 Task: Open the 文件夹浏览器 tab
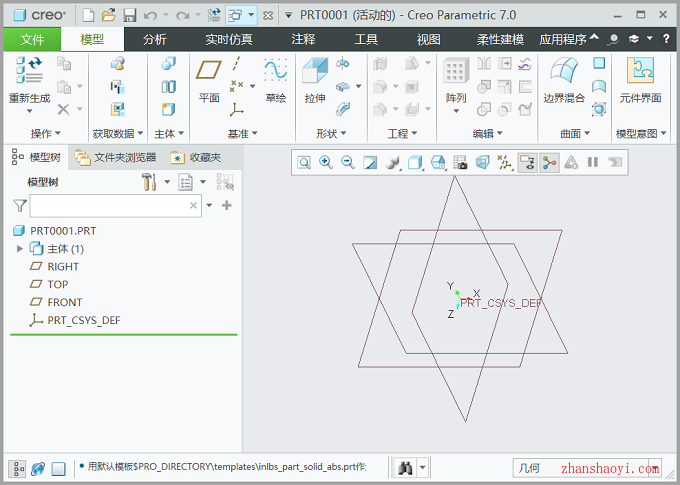click(x=115, y=157)
